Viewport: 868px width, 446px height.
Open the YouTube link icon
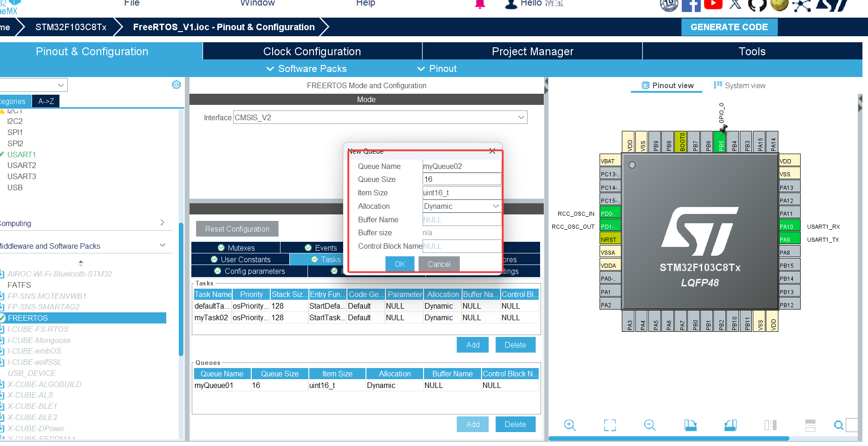(x=713, y=4)
